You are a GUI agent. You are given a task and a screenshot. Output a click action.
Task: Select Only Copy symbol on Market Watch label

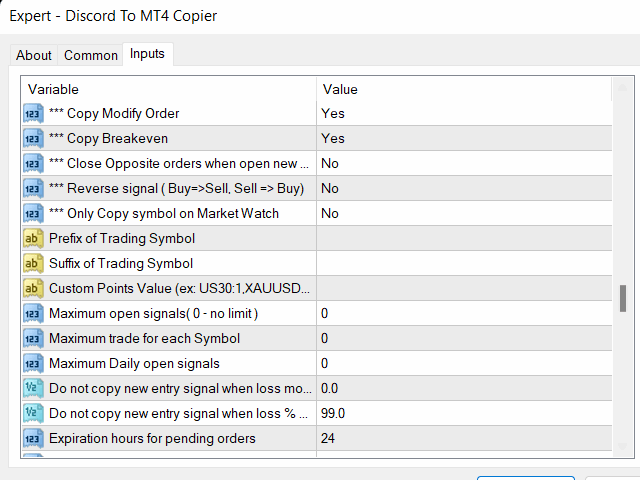click(164, 213)
